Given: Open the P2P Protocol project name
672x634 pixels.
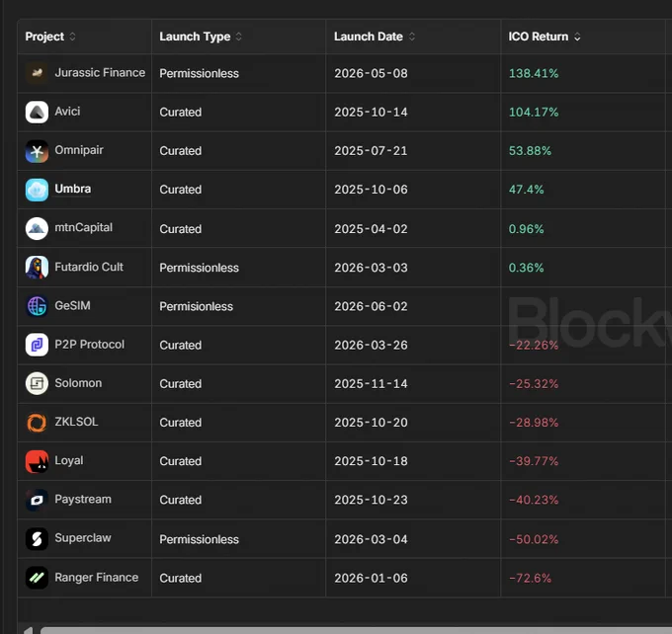Looking at the screenshot, I should (x=90, y=345).
